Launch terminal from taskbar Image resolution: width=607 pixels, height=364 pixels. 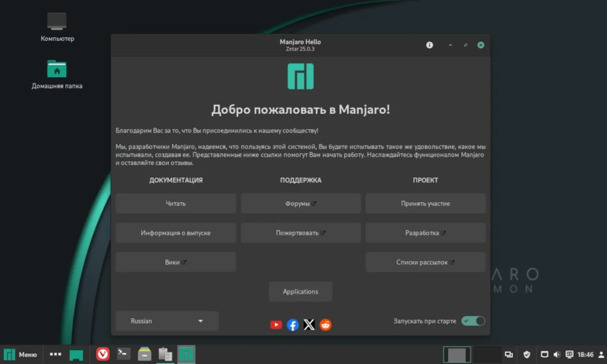click(123, 353)
